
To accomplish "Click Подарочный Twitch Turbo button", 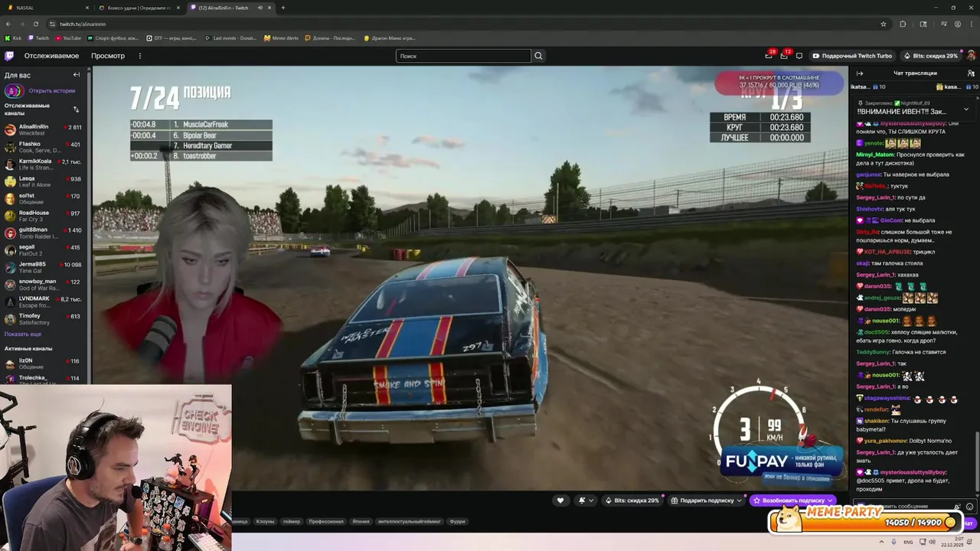I will [852, 56].
